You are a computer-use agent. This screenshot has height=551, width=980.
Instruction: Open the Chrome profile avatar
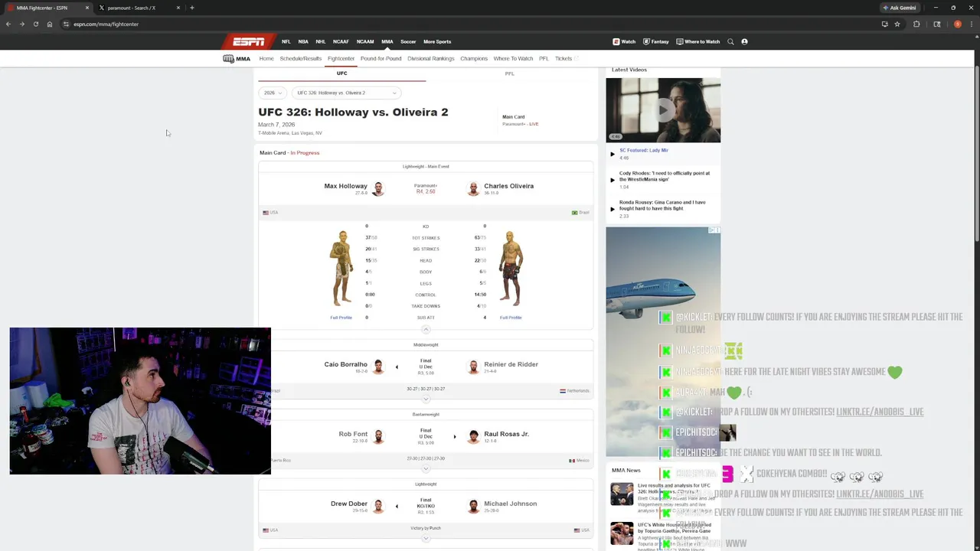(957, 24)
